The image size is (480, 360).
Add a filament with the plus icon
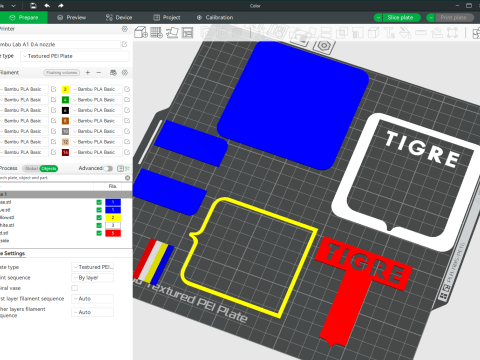pyautogui.click(x=88, y=72)
